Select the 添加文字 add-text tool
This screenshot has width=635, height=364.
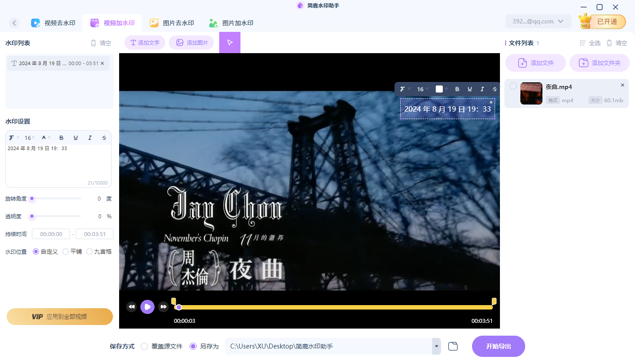click(x=144, y=42)
